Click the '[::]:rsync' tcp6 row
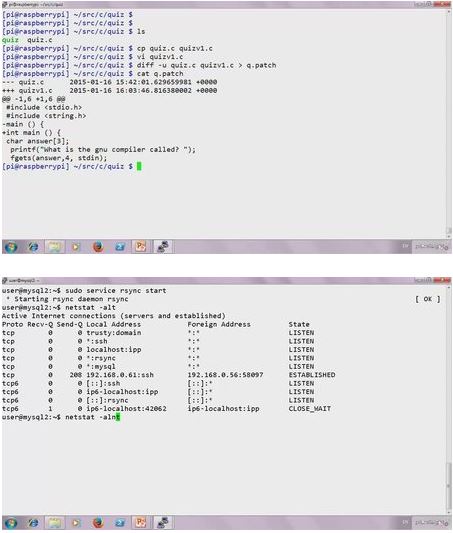Viewport: 453px width, 533px height. [x=158, y=400]
